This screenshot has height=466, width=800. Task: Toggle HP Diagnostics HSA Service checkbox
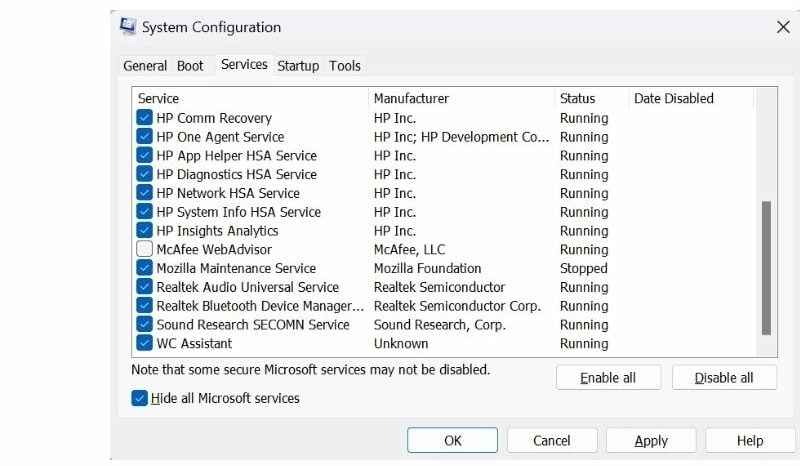[144, 174]
